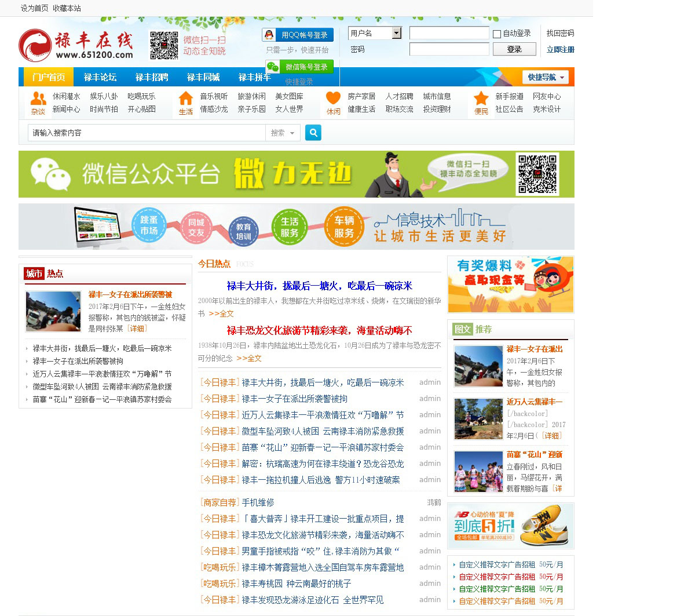Open the 休闲灌水 forum link
Screen dimensions: 695x616
(67, 96)
